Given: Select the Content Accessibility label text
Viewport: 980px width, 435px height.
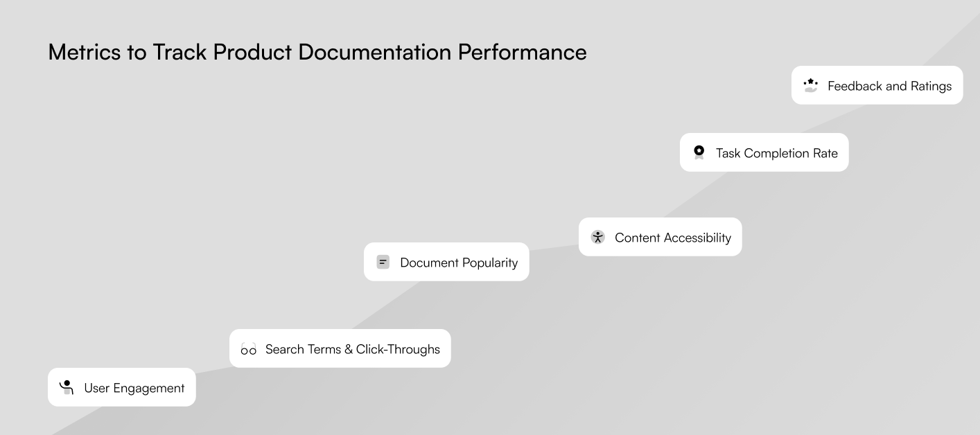Looking at the screenshot, I should tap(673, 238).
